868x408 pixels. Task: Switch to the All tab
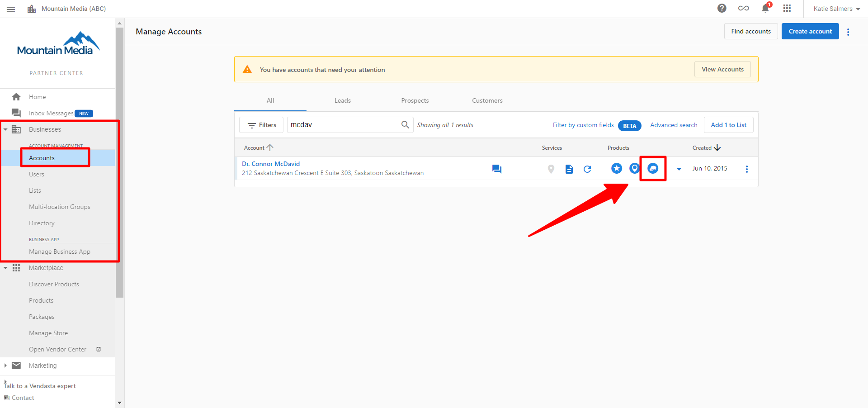coord(270,100)
